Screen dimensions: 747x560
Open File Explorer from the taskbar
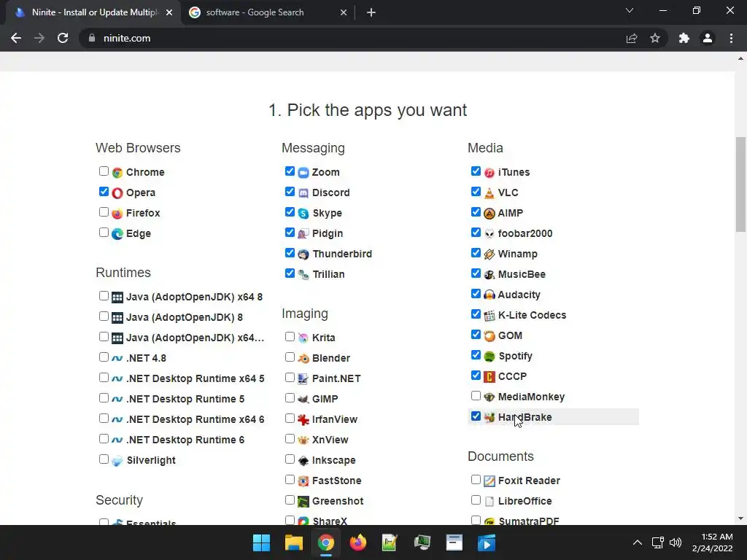[294, 542]
